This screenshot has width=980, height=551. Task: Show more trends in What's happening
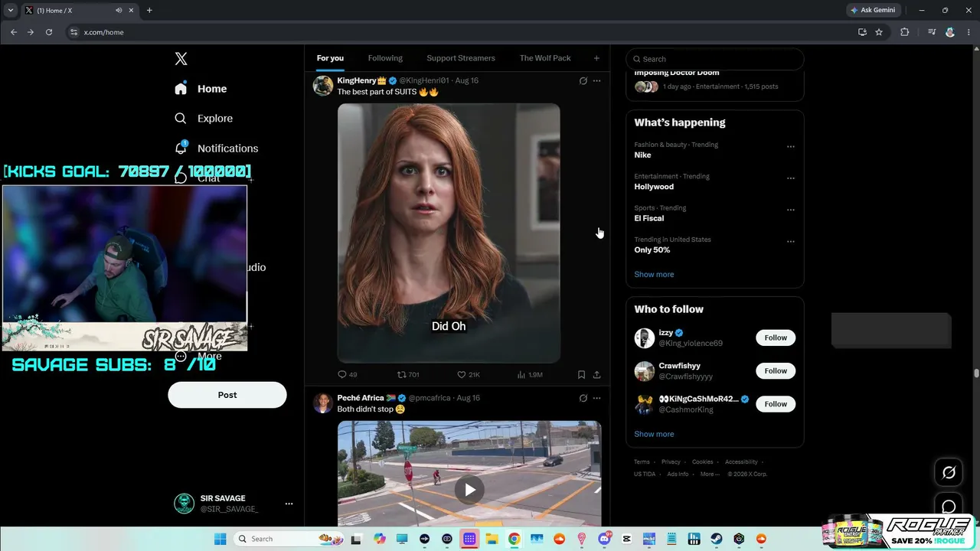[654, 274]
